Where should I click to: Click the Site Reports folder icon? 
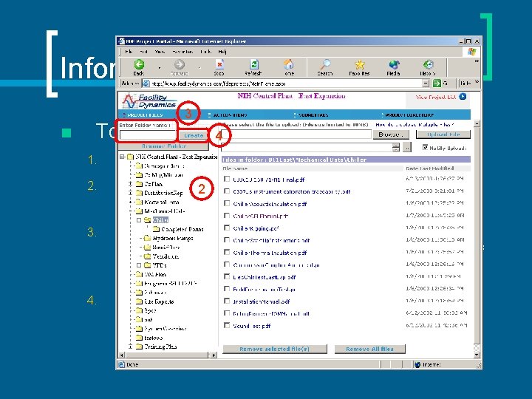[139, 301]
